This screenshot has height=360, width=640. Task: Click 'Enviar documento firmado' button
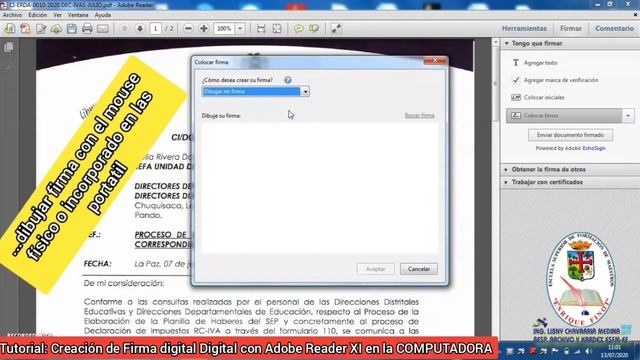[x=570, y=135]
